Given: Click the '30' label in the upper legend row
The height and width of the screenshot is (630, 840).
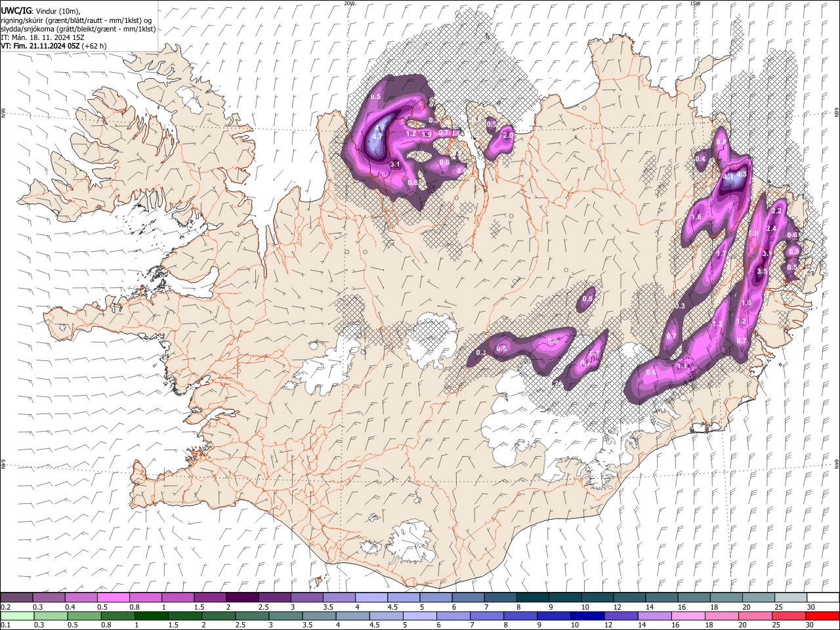Looking at the screenshot, I should [x=811, y=607].
